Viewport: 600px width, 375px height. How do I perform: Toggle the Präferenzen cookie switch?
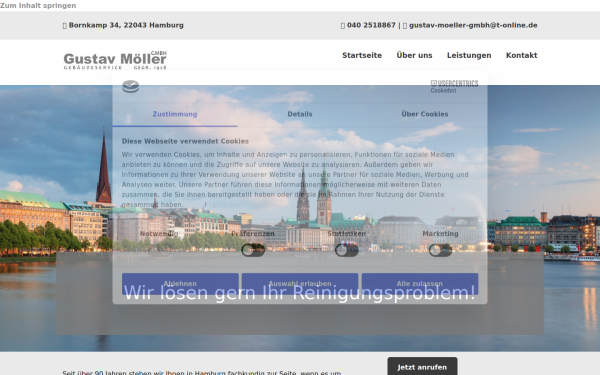[253, 250]
